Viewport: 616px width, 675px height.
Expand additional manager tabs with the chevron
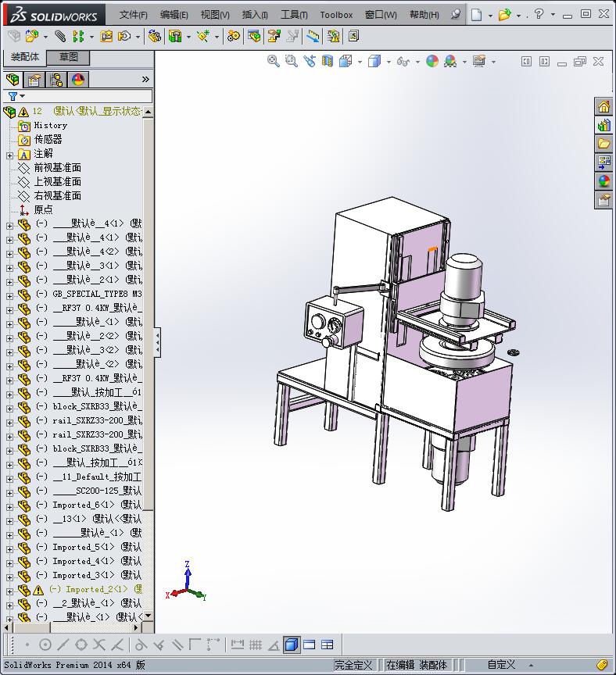pyautogui.click(x=145, y=79)
